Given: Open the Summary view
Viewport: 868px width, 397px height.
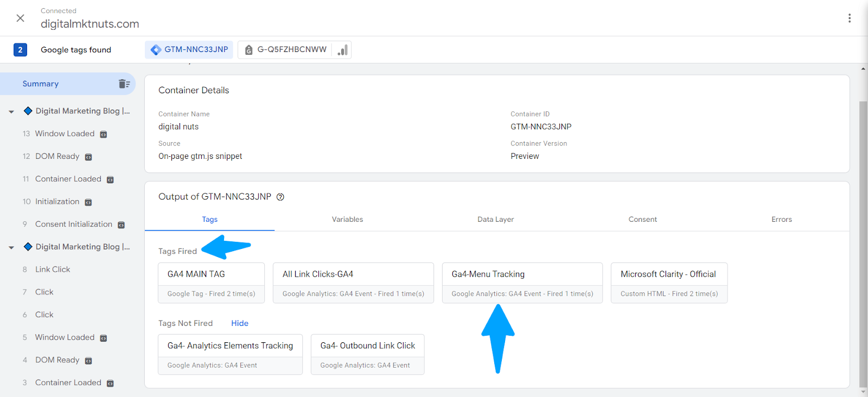Looking at the screenshot, I should [x=41, y=84].
